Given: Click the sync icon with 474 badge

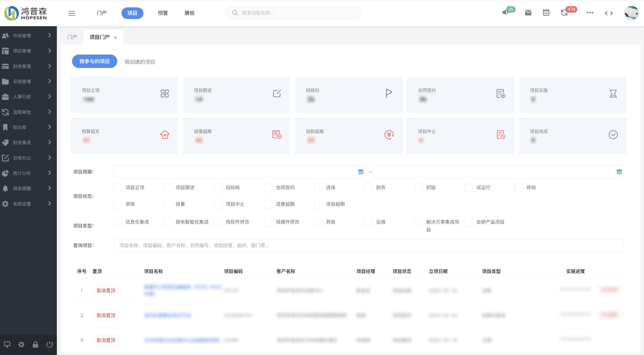Looking at the screenshot, I should (x=564, y=13).
